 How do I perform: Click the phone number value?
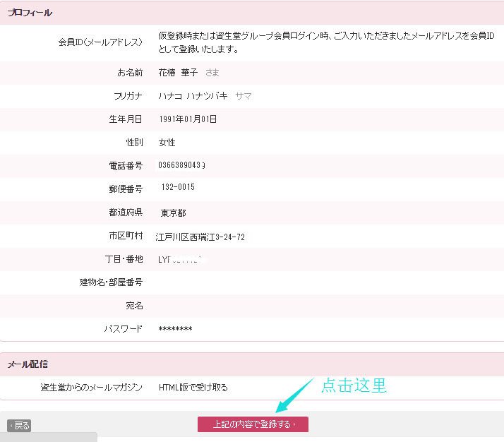click(x=183, y=165)
